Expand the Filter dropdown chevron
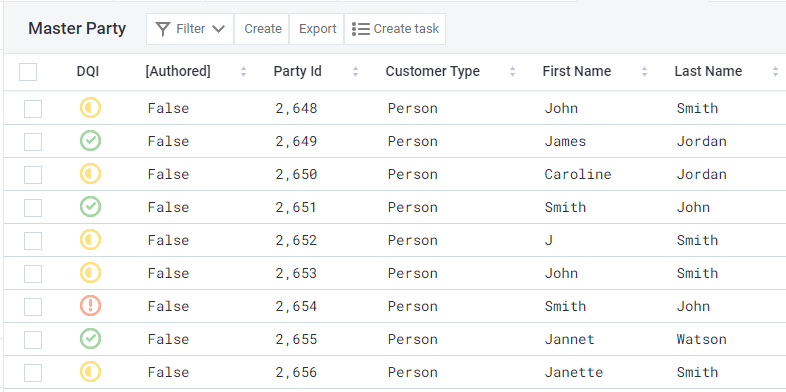This screenshot has height=392, width=786. coord(218,29)
